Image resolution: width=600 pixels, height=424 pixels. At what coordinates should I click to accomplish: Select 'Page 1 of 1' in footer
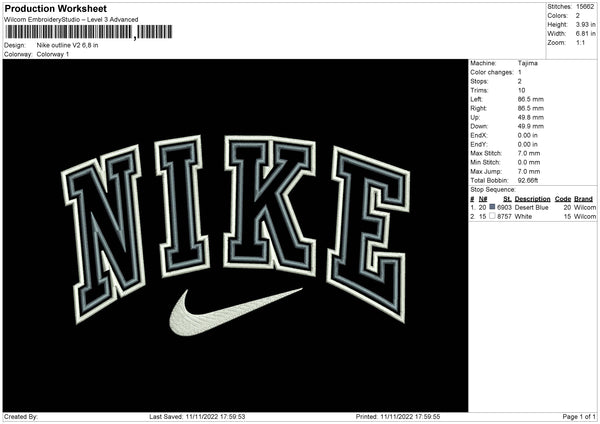tap(579, 417)
